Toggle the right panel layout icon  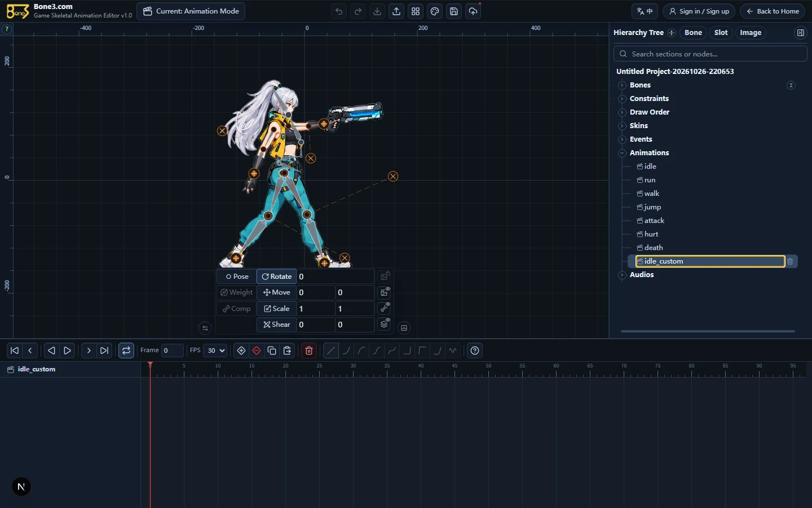[800, 33]
